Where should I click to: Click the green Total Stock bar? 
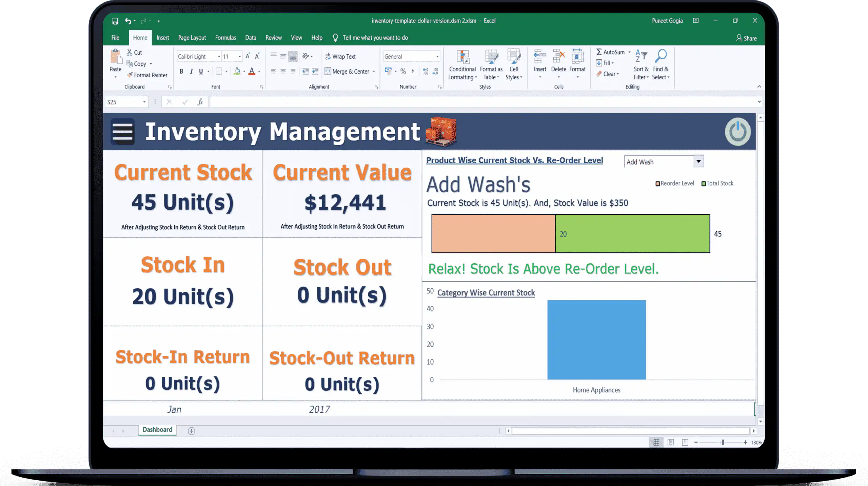[633, 233]
